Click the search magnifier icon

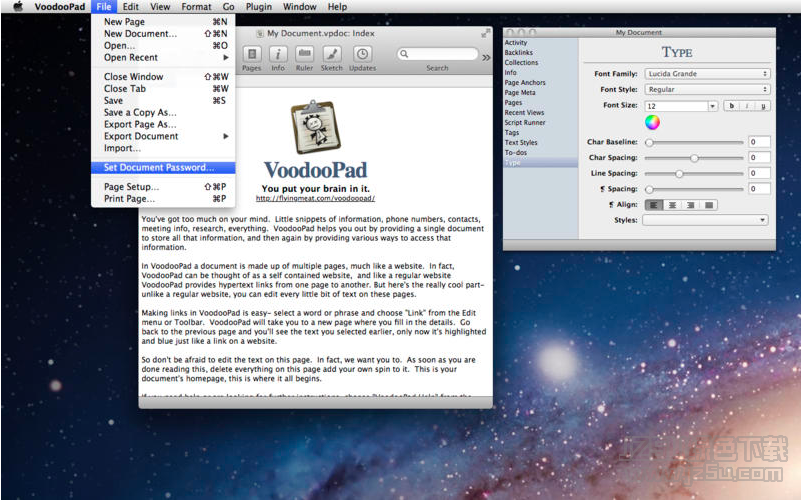coord(404,54)
